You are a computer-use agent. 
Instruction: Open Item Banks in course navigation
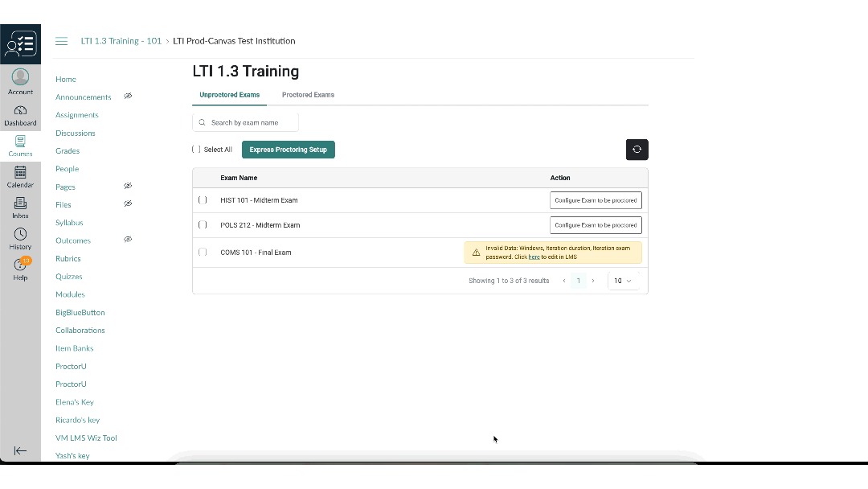coord(74,347)
